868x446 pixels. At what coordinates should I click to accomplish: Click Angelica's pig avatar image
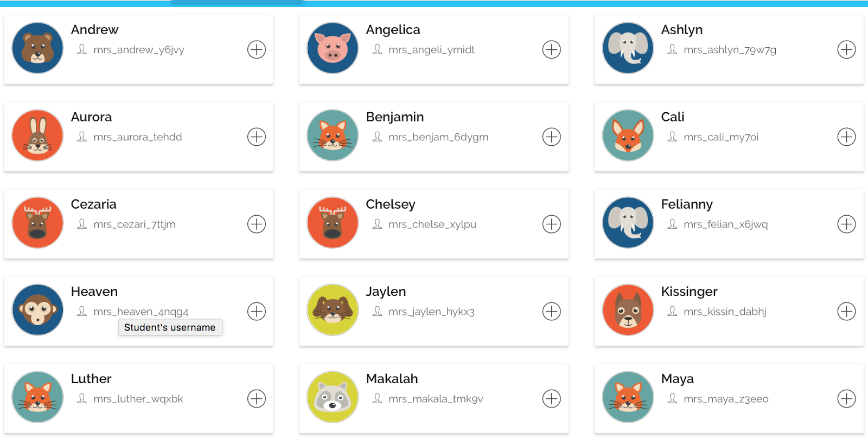click(x=333, y=48)
